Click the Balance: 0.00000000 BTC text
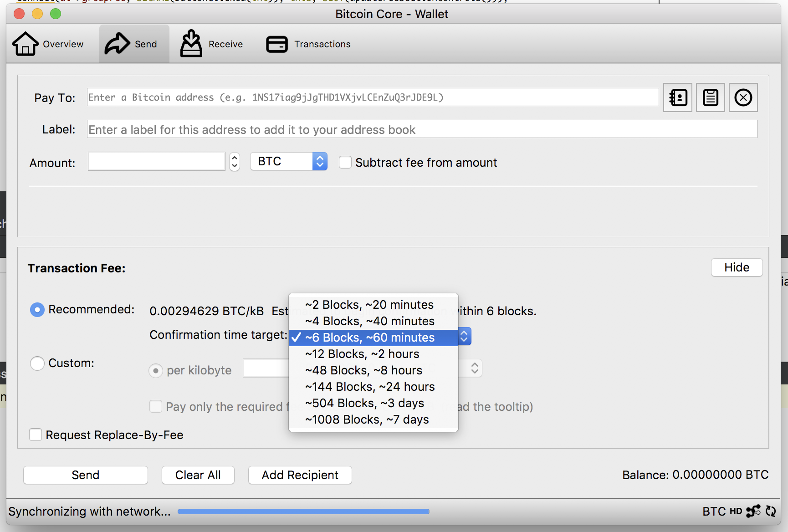788x532 pixels. point(695,475)
